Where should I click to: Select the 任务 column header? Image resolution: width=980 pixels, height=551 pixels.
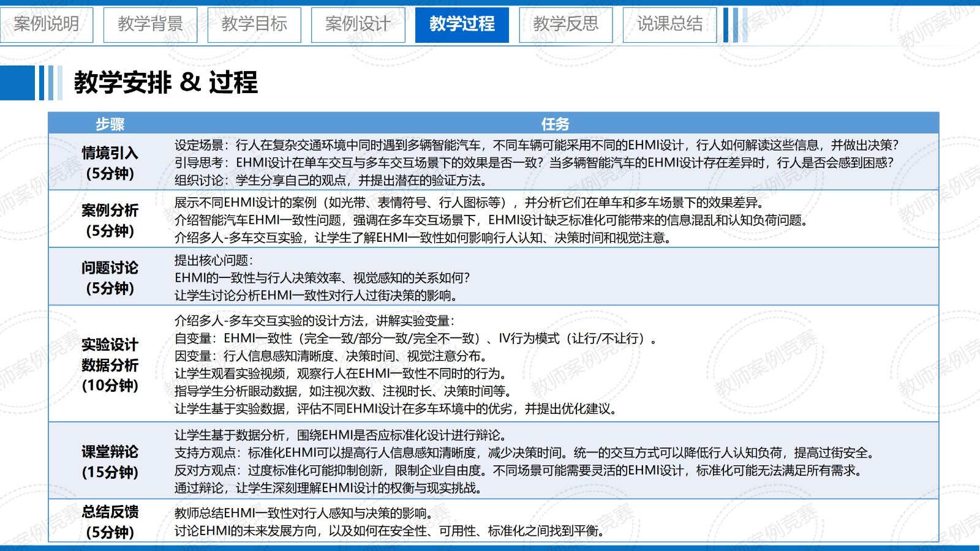[x=555, y=124]
